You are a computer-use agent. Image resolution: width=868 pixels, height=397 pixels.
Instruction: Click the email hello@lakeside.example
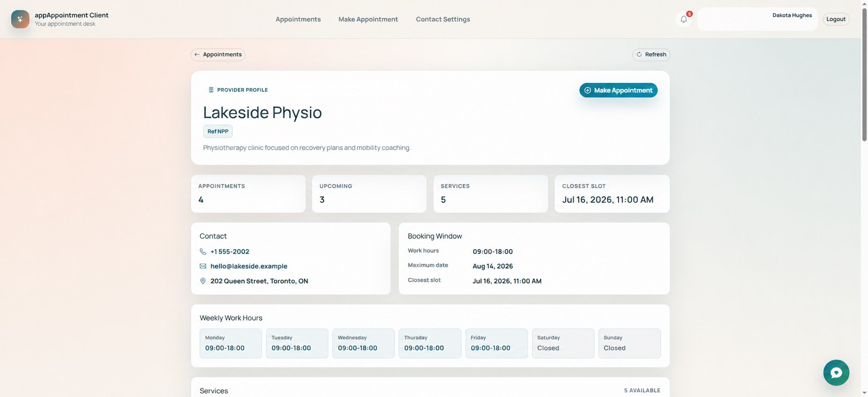[249, 266]
